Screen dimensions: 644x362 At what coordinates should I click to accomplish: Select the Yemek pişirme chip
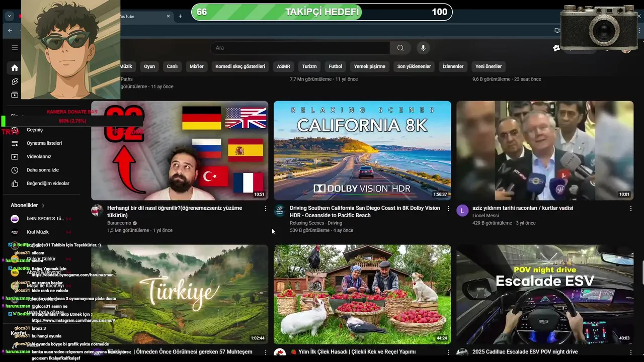tap(369, 66)
